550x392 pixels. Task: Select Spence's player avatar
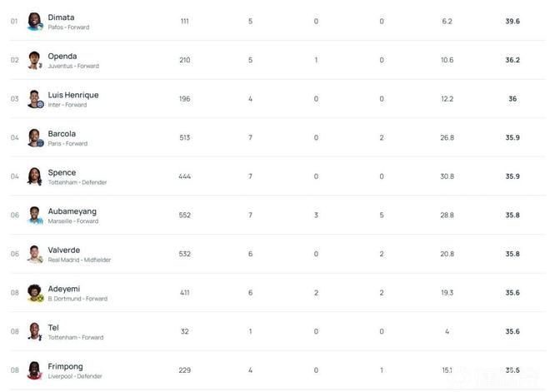point(35,176)
